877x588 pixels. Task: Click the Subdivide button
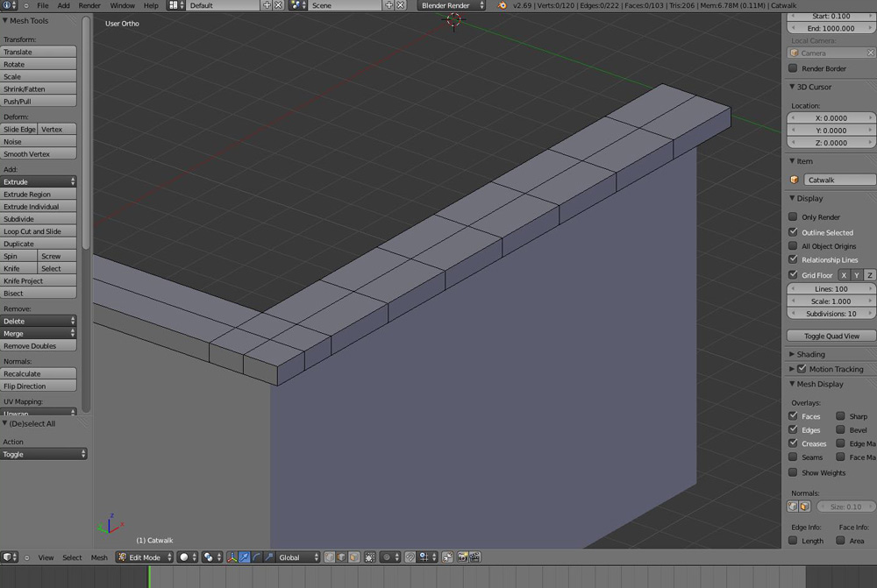coord(38,219)
